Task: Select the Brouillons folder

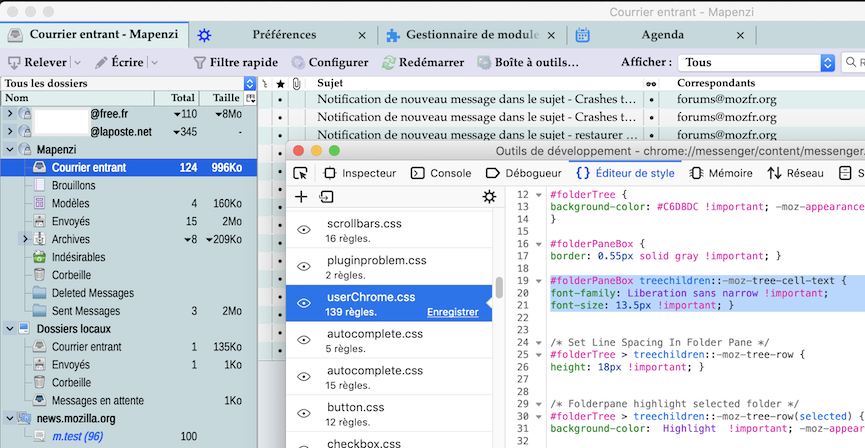Action: pyautogui.click(x=73, y=185)
